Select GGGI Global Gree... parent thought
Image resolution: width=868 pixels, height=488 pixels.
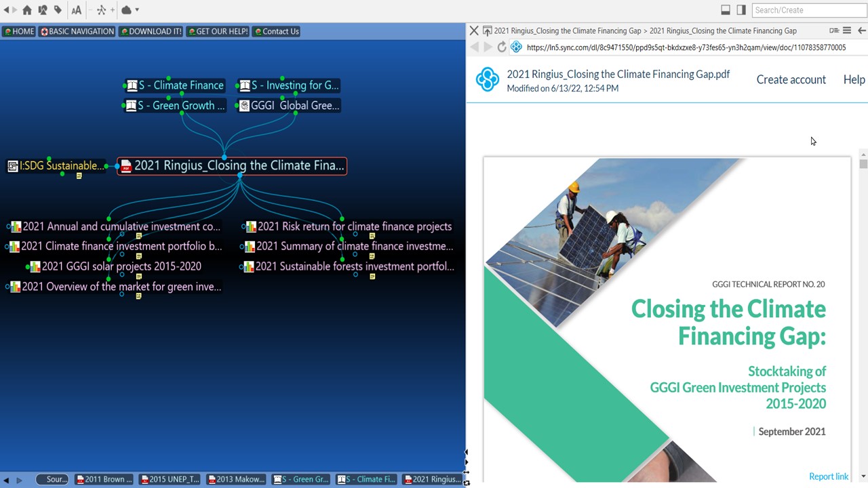pyautogui.click(x=289, y=106)
